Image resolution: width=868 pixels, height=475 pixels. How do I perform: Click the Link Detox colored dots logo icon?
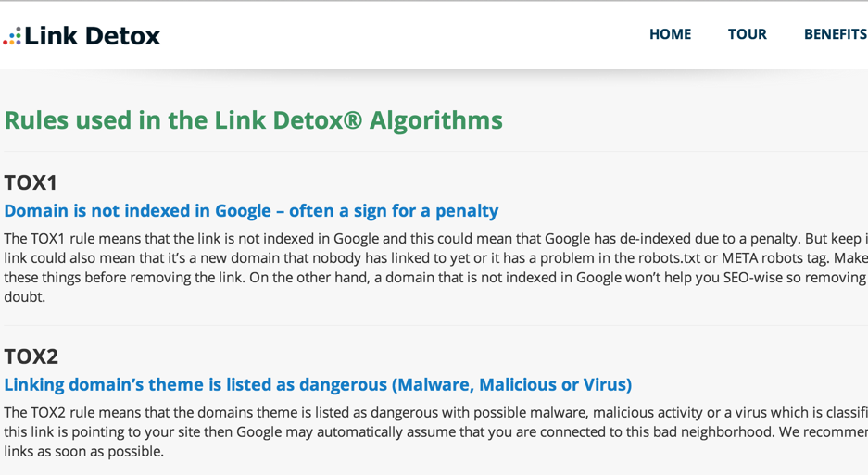tap(12, 36)
